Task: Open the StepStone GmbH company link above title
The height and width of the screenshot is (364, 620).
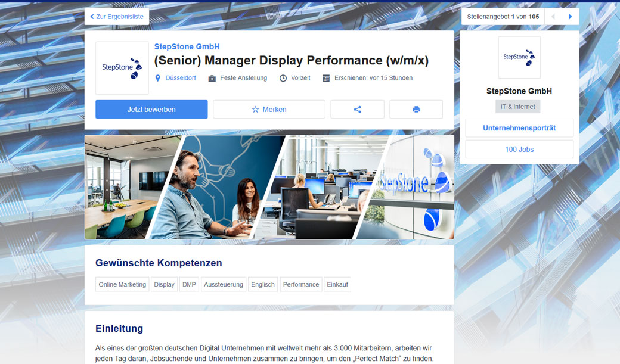Action: [187, 46]
